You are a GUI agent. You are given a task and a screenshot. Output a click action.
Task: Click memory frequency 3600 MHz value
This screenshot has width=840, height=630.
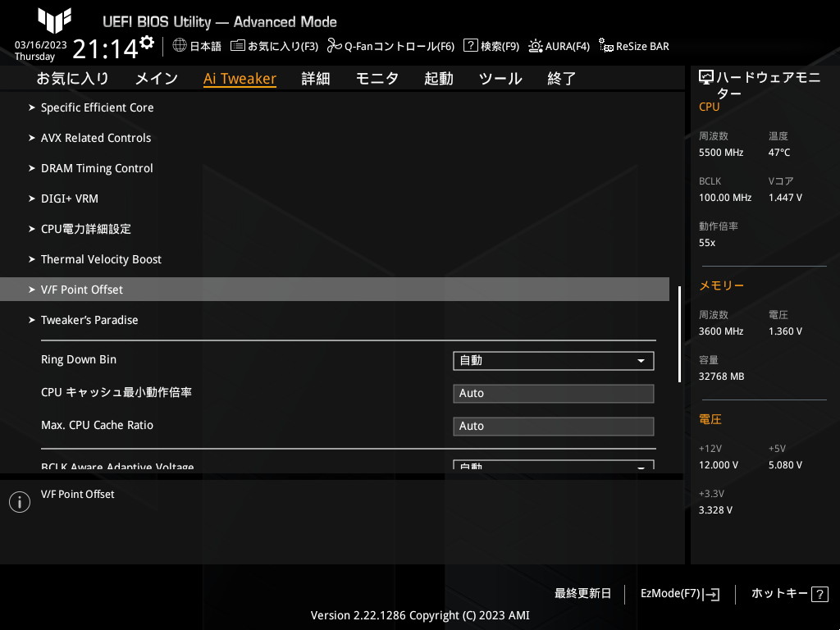tap(720, 331)
